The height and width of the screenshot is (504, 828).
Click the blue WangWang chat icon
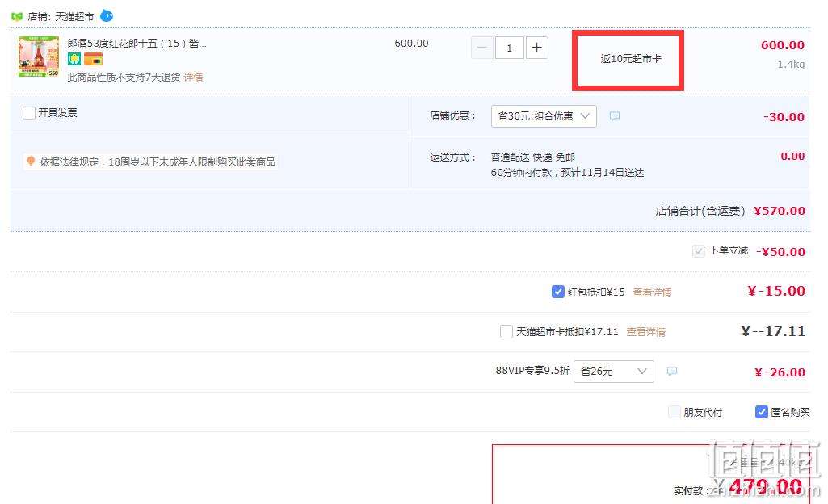point(107,16)
